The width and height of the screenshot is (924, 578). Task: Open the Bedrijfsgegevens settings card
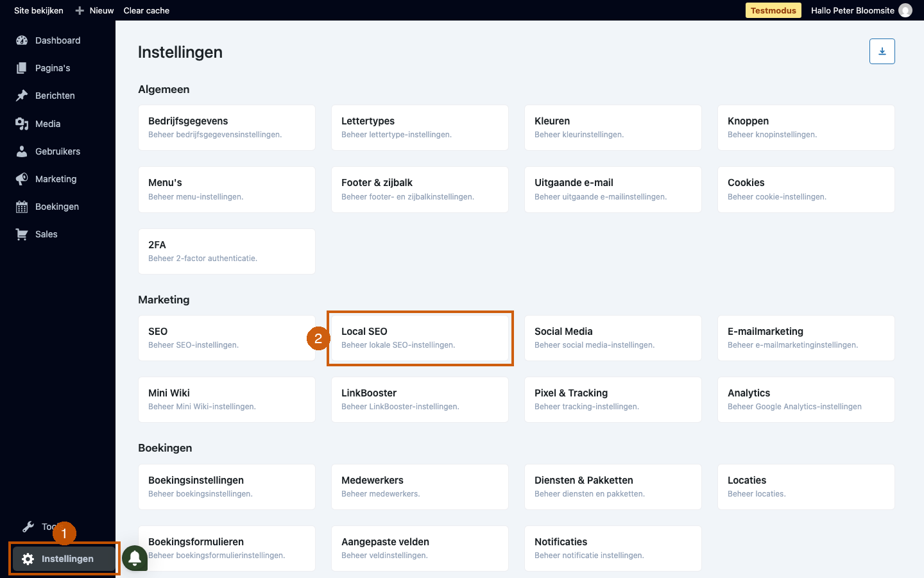(x=227, y=128)
